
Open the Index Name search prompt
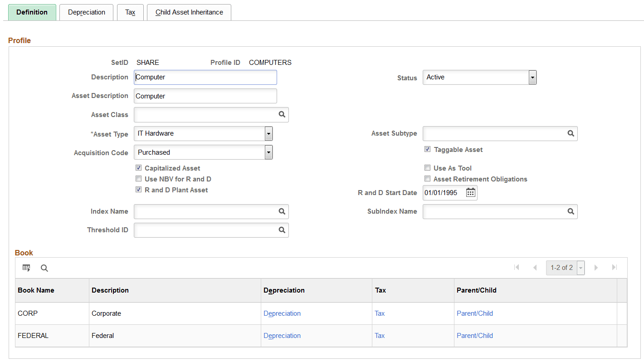pos(282,211)
